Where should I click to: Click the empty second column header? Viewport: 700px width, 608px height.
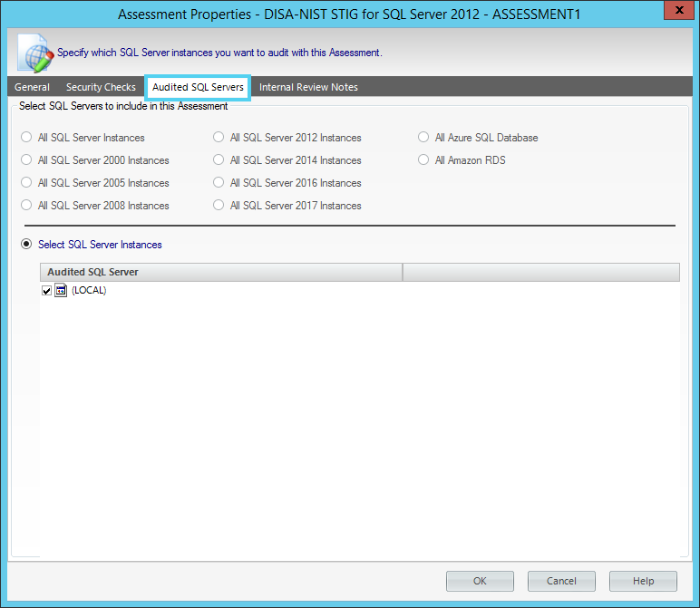tap(541, 272)
